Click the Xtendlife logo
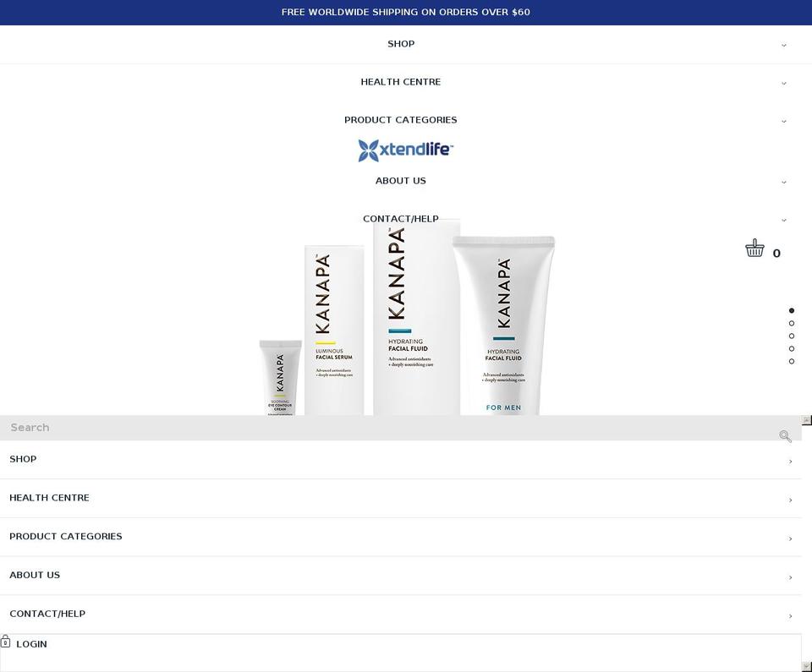This screenshot has height=672, width=812. click(x=405, y=150)
